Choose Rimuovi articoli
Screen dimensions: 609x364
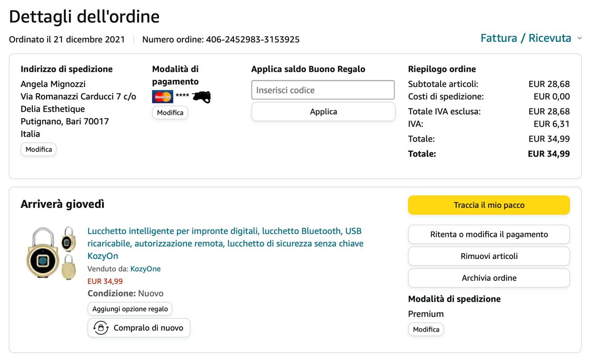[x=489, y=256]
